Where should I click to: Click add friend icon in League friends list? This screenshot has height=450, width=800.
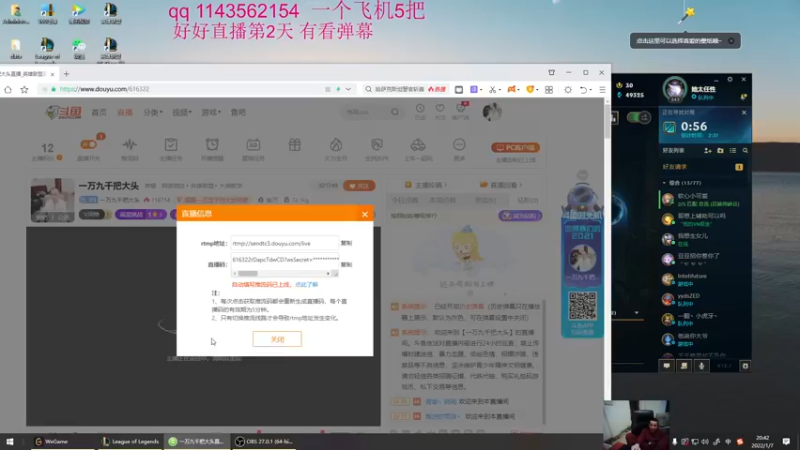pyautogui.click(x=708, y=151)
